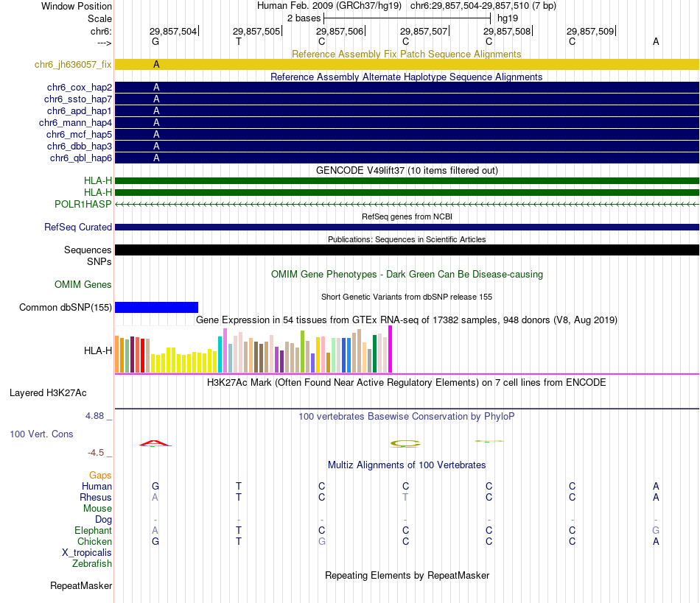Click the yellow fix patch alignment bar
This screenshot has width=700, height=603.
tap(407, 64)
